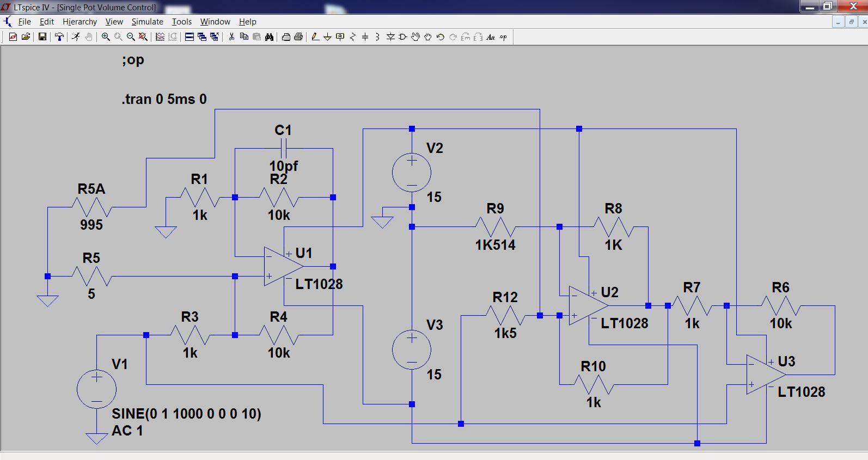Add text to schematic
The height and width of the screenshot is (460, 868).
tap(491, 37)
